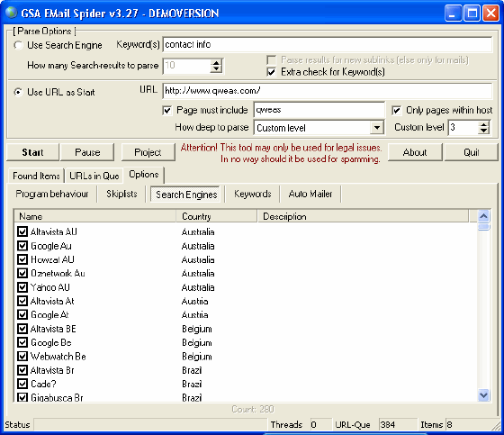This screenshot has height=435, width=504.
Task: Click the GSA Email Spider globe icon
Action: click(11, 13)
